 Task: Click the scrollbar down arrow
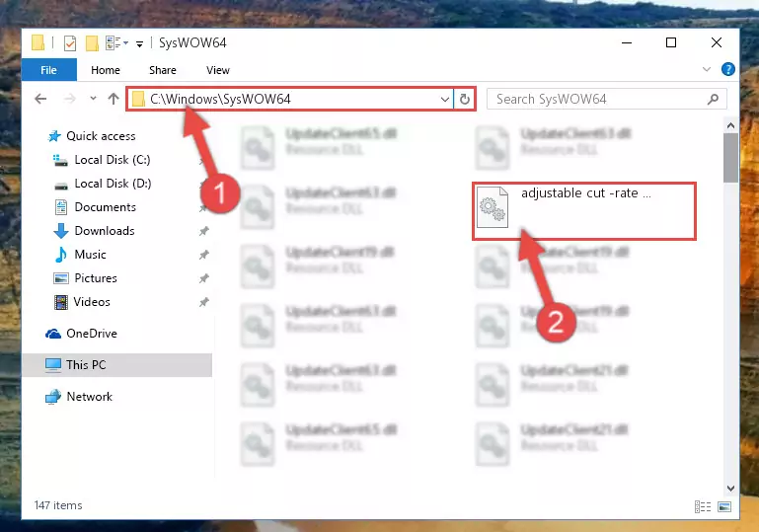(x=730, y=488)
